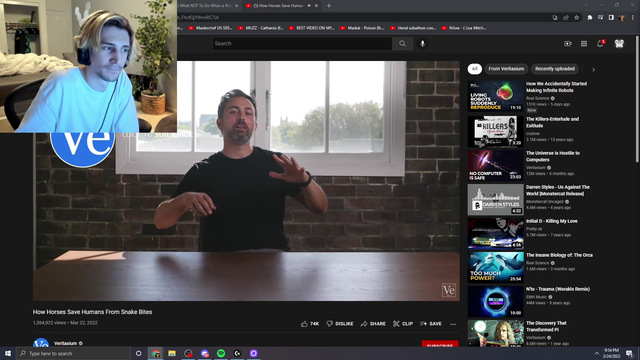Show hidden system tray icons chevron
The width and height of the screenshot is (640, 360).
pos(596,353)
